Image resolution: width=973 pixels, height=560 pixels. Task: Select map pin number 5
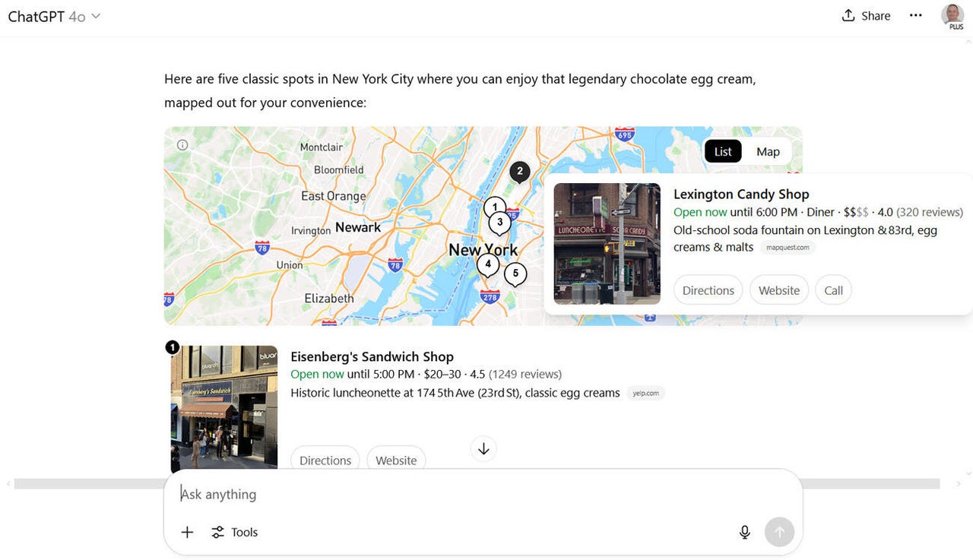tap(515, 274)
